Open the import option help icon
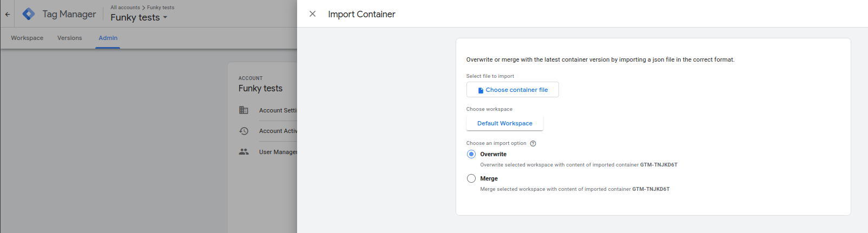Image resolution: width=868 pixels, height=233 pixels. 533,143
